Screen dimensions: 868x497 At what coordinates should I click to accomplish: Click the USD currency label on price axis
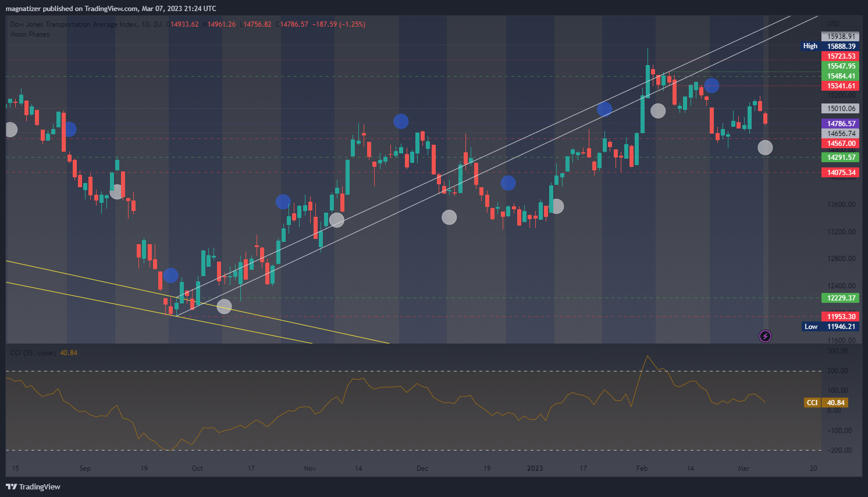[x=834, y=24]
